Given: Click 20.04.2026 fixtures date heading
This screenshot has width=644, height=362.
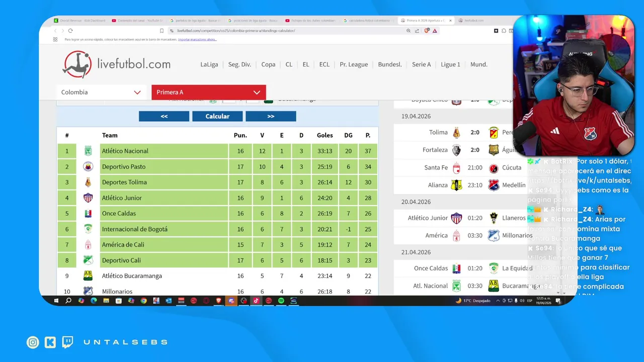Looking at the screenshot, I should point(416,202).
